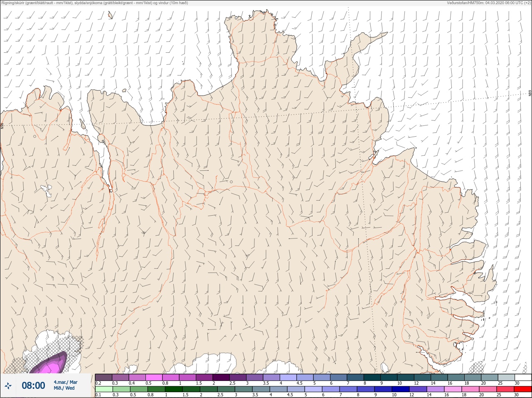Pick the darkest purple swatch labeled 2, top row
532x398 pixels.
point(221,377)
